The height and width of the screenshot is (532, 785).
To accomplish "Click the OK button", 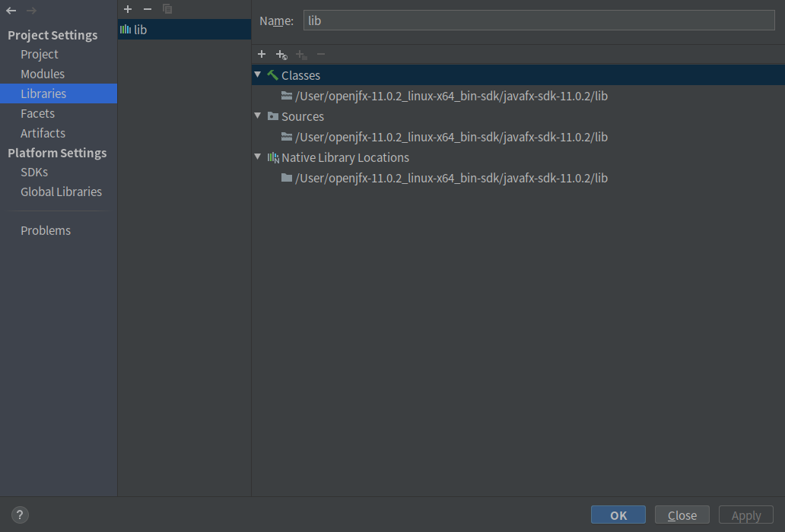I will [x=618, y=515].
